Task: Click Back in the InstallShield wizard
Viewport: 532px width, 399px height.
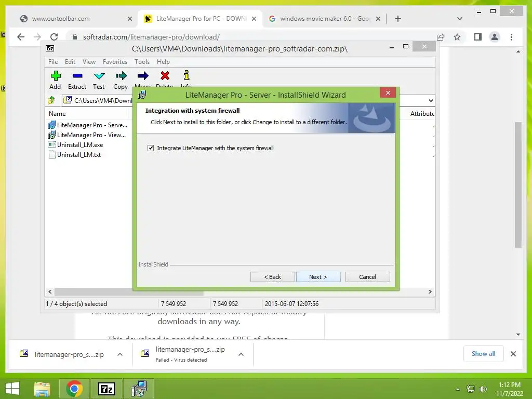Action: point(272,277)
